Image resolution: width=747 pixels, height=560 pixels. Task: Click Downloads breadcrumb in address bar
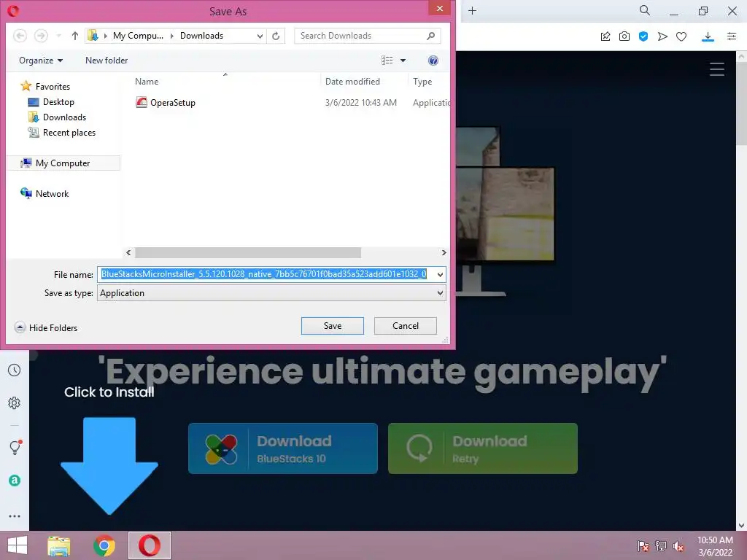click(x=201, y=36)
